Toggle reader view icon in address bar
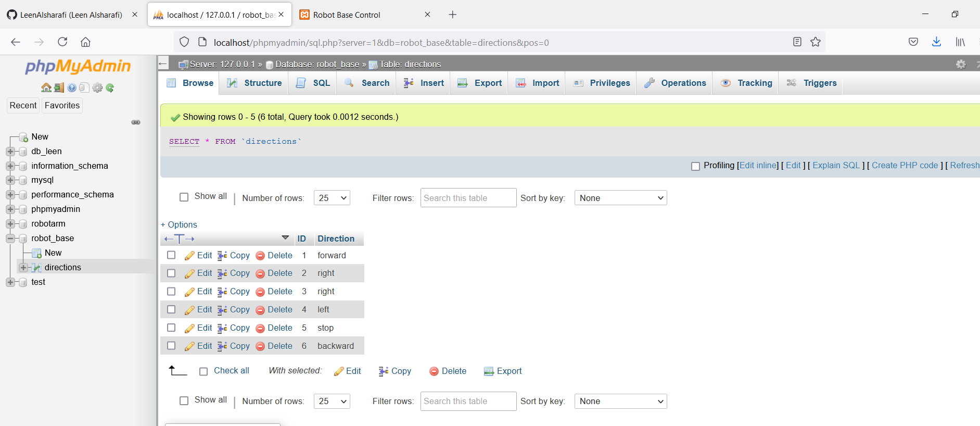The height and width of the screenshot is (426, 980). 797,42
